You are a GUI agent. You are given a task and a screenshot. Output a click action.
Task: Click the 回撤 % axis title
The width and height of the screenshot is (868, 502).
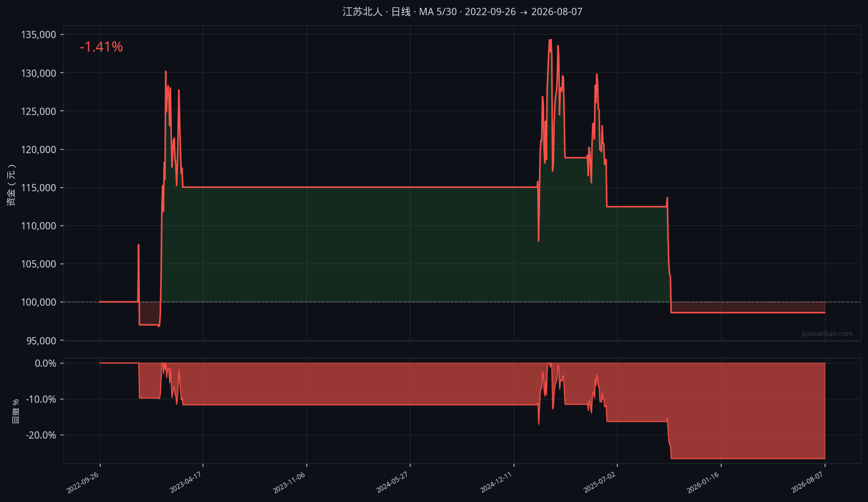click(x=16, y=411)
